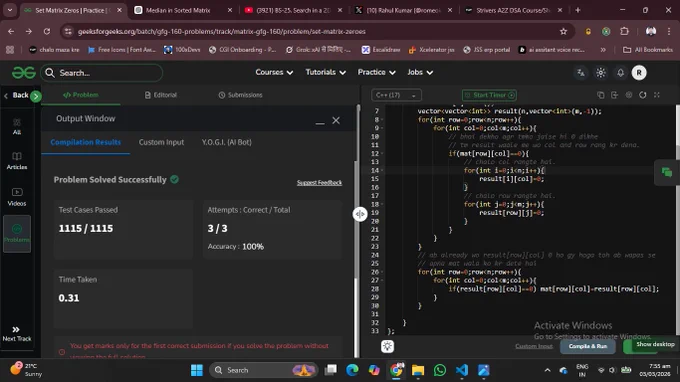680x382 pixels.
Task: Open the Chrome extensions puzzle icon
Action: [624, 31]
